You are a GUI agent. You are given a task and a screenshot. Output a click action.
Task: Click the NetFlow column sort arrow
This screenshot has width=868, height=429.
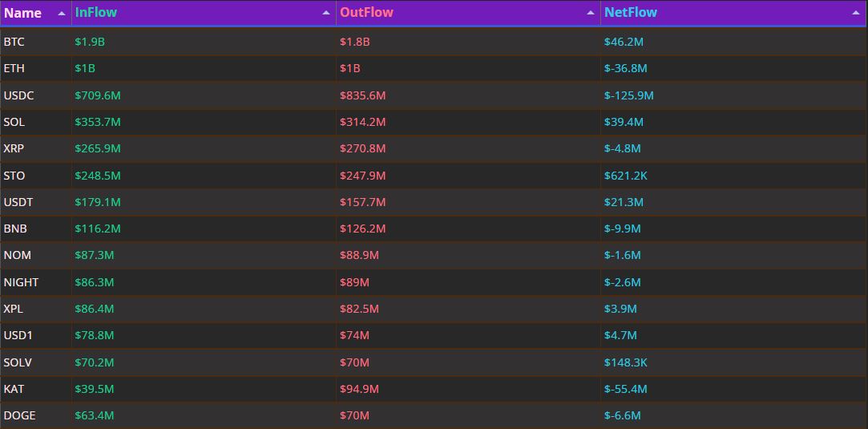tap(856, 14)
